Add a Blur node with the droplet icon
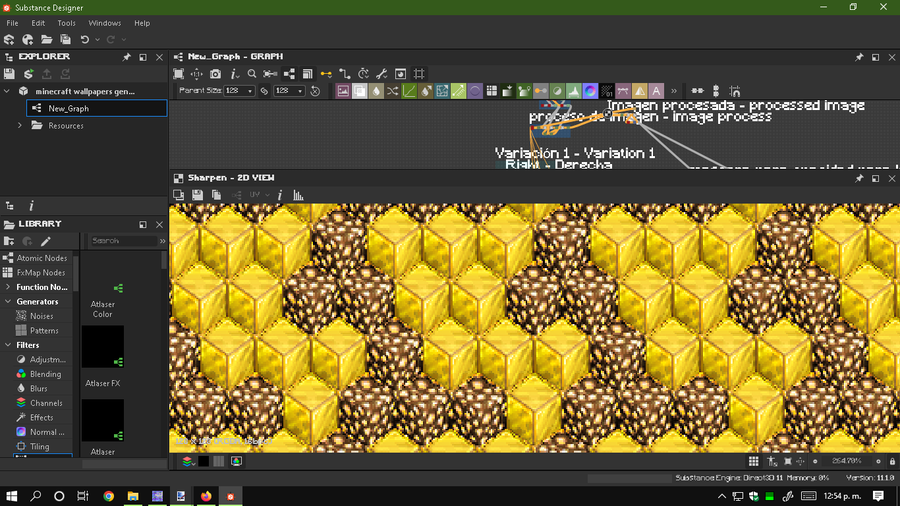This screenshot has width=900, height=506. tap(376, 91)
